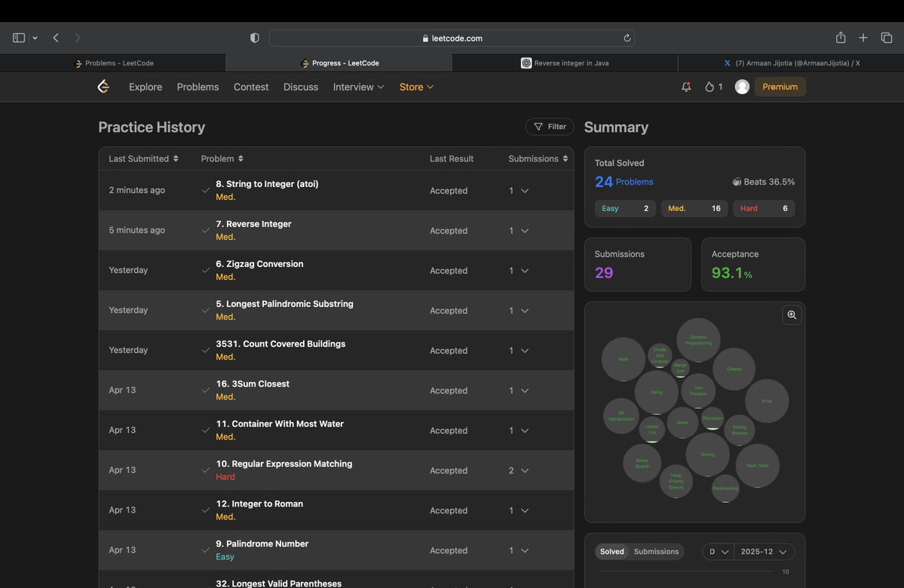904x588 pixels.
Task: Open problem 16. 3Sum Closest
Action: (253, 384)
